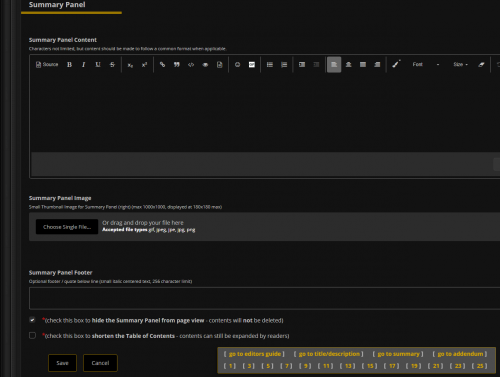
Task: Click into the Summary Panel Footer text field
Action: pyautogui.click(x=265, y=298)
